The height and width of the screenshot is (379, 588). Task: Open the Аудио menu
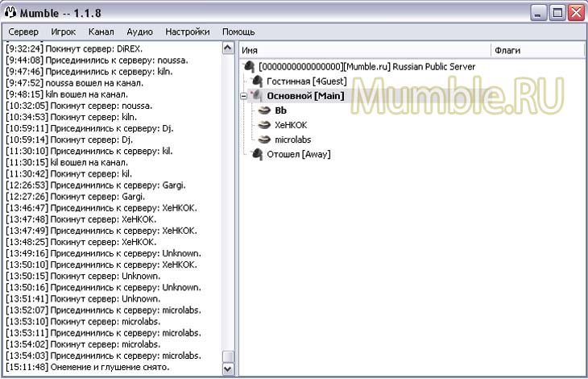tap(139, 32)
